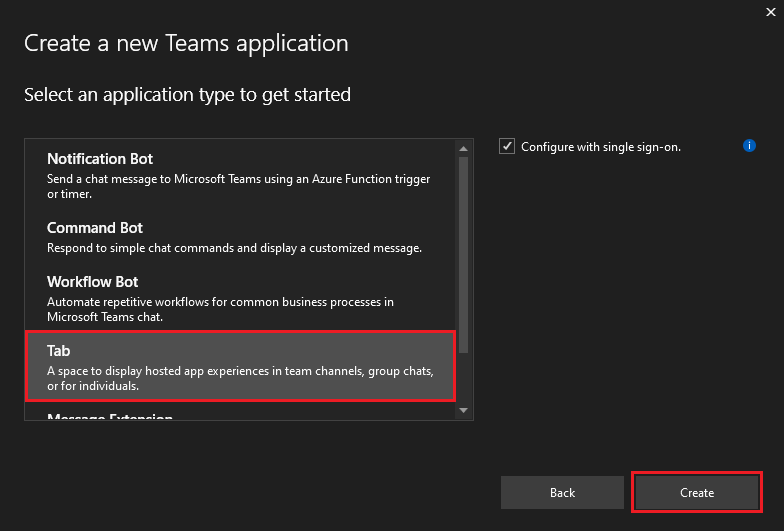Close the Create a new Teams application dialog
The height and width of the screenshot is (531, 784).
tap(770, 12)
